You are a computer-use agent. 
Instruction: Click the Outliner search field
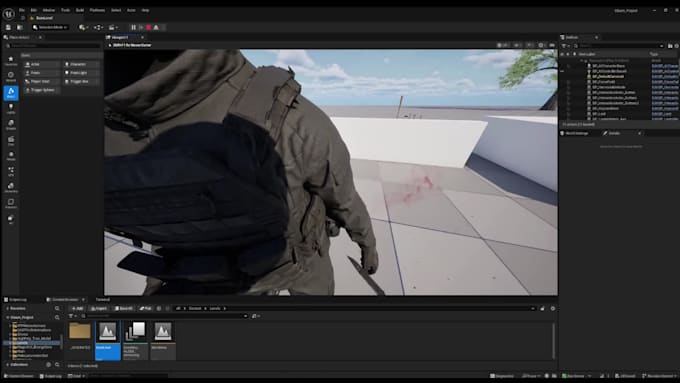(619, 46)
